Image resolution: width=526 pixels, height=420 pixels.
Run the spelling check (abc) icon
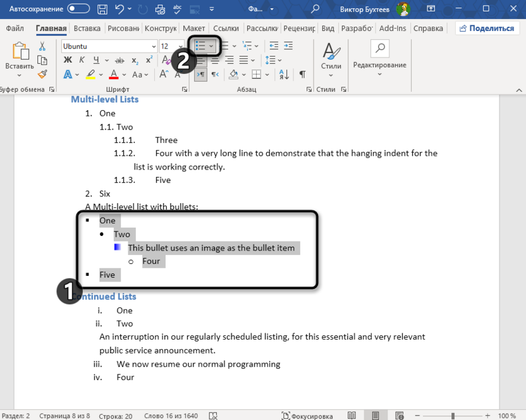pyautogui.click(x=177, y=9)
